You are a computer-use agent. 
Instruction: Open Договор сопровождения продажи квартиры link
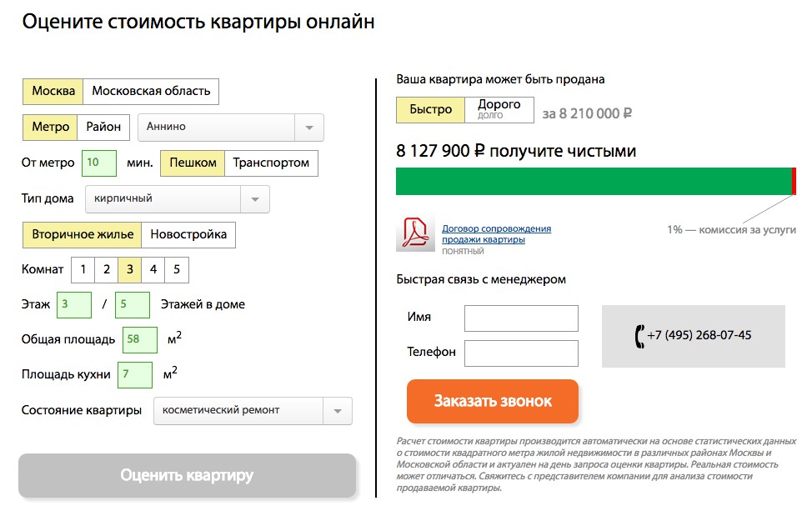pyautogui.click(x=496, y=234)
